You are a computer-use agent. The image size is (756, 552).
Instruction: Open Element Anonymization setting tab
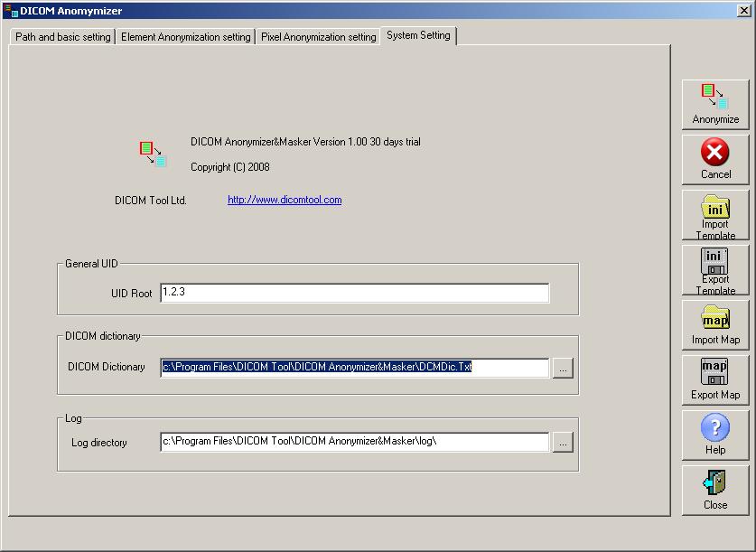pyautogui.click(x=186, y=37)
